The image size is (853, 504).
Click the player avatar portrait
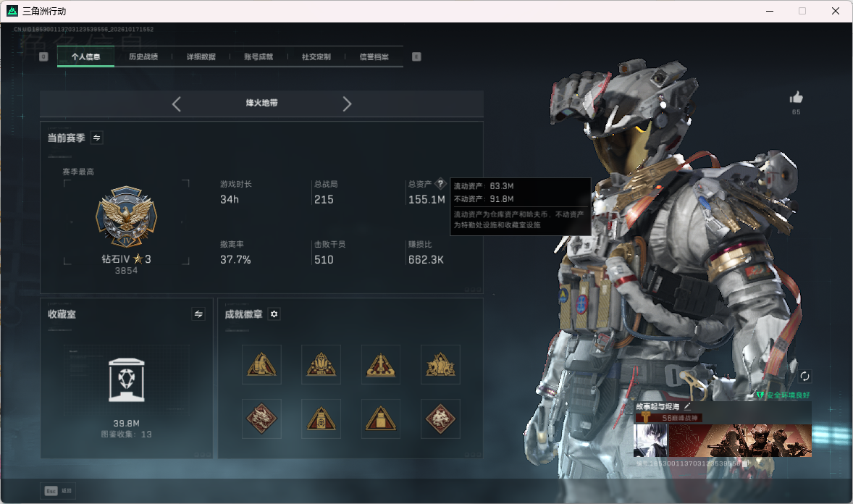point(651,440)
